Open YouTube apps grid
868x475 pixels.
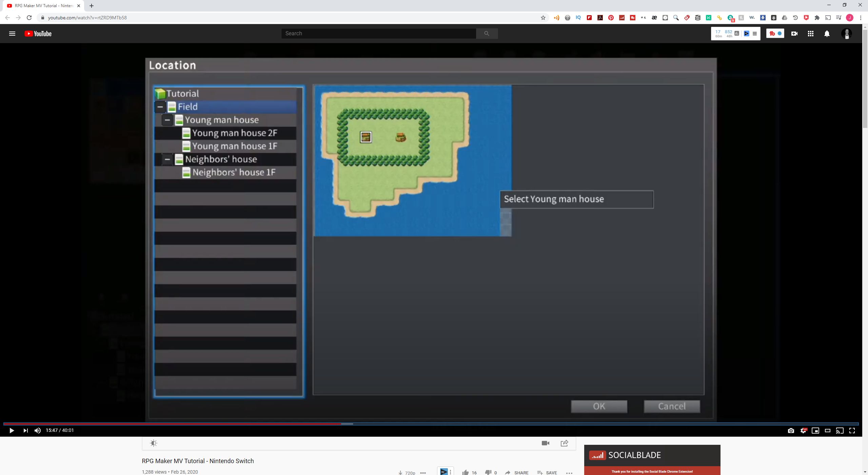tap(811, 34)
